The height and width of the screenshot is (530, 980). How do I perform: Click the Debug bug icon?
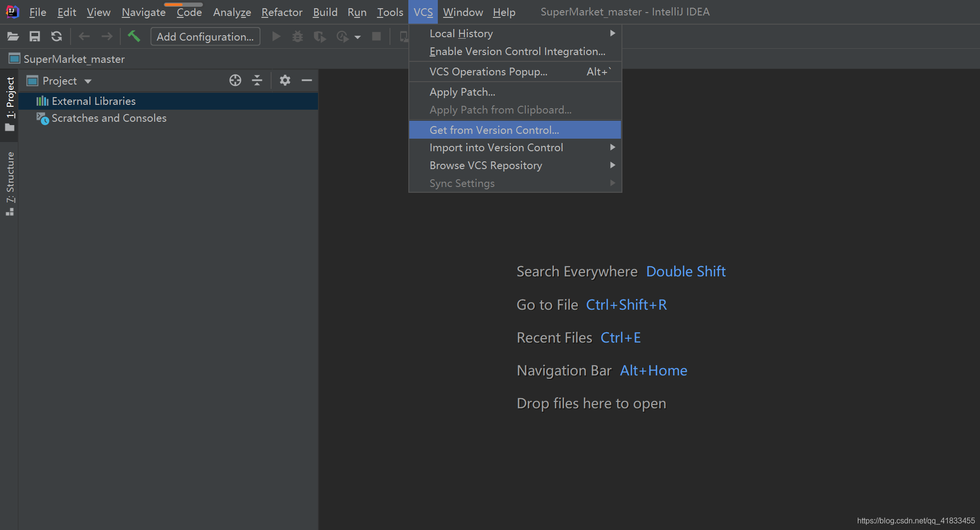click(x=298, y=37)
